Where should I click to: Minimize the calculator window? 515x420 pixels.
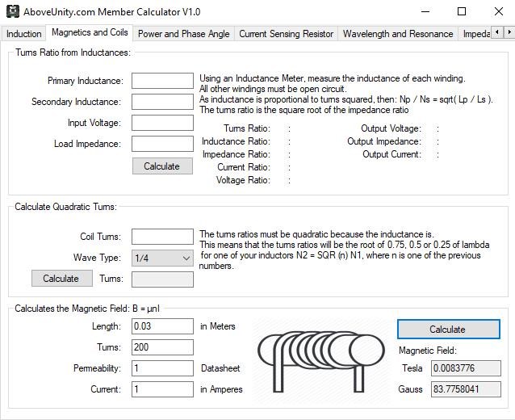[425, 12]
